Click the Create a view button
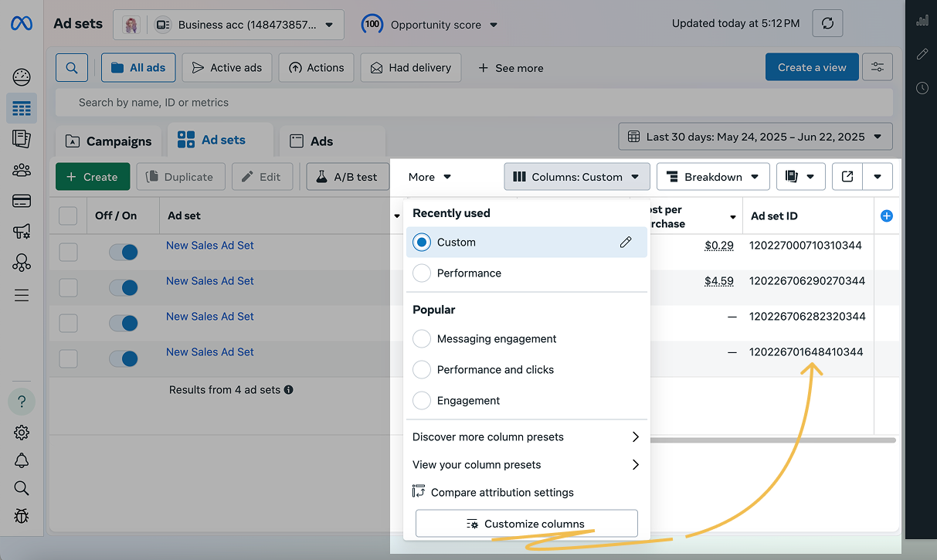 pyautogui.click(x=811, y=67)
